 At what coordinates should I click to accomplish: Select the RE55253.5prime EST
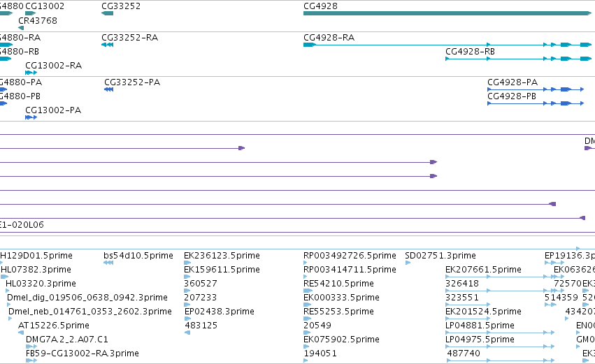[339, 312]
